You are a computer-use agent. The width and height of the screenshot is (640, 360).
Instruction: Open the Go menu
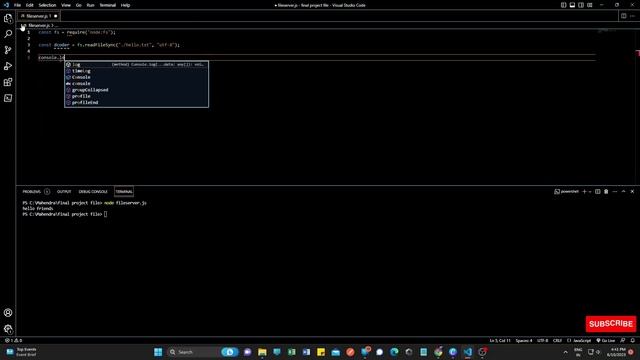(79, 5)
